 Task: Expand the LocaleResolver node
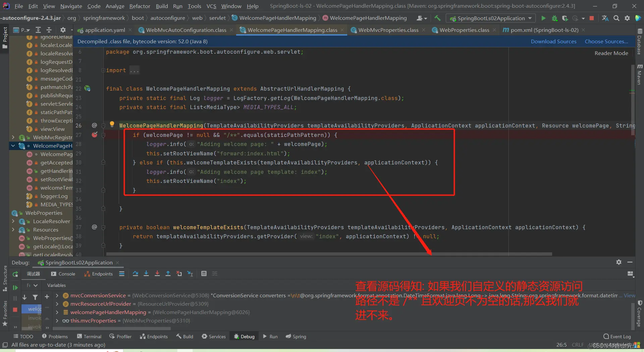point(13,221)
